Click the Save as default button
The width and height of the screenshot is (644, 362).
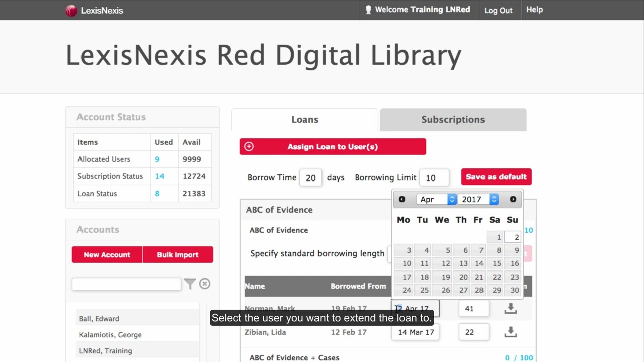496,177
